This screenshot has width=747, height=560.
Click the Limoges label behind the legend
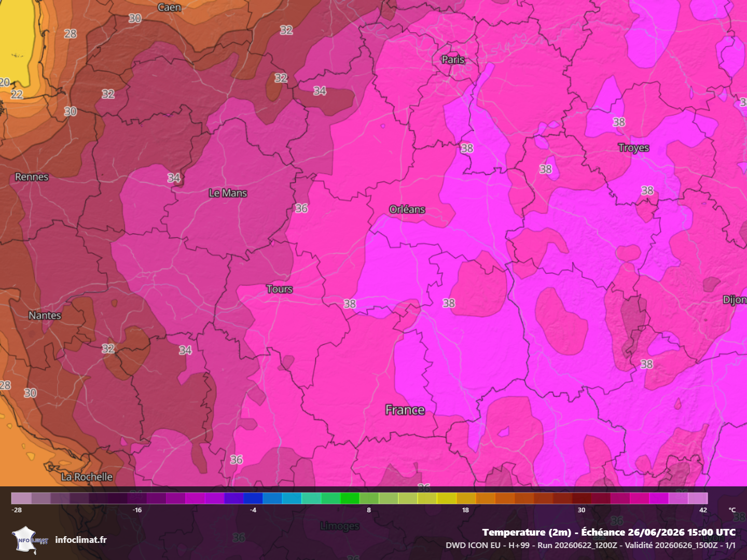pos(340,526)
